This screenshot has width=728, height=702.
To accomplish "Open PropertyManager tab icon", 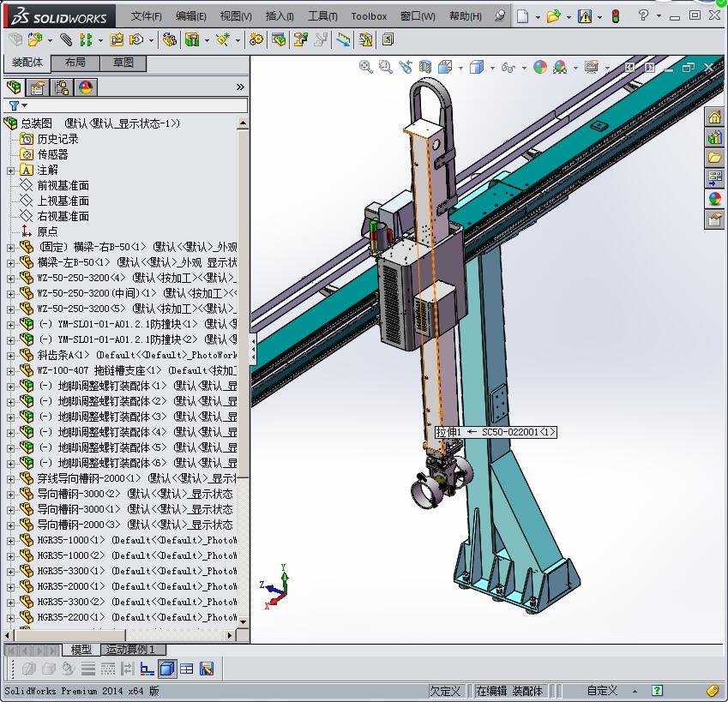I will pos(38,87).
